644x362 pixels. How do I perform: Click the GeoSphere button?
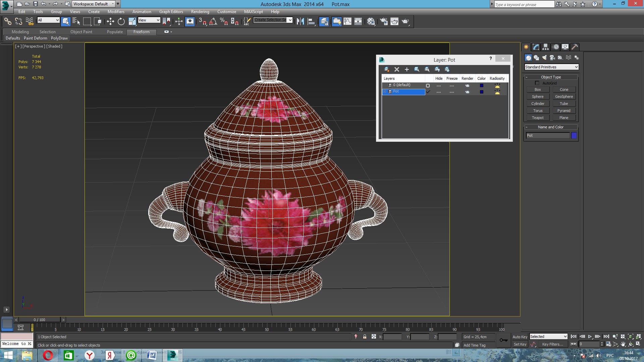pyautogui.click(x=564, y=97)
